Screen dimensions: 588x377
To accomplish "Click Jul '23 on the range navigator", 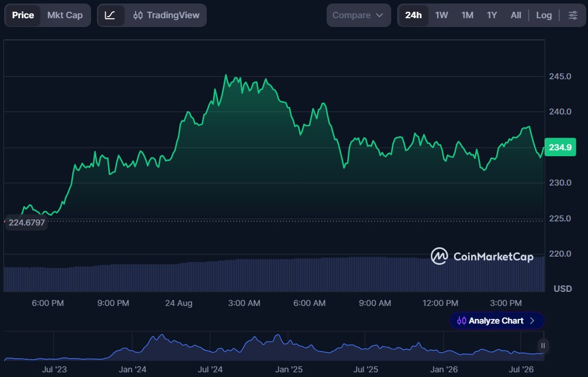I will point(54,369).
